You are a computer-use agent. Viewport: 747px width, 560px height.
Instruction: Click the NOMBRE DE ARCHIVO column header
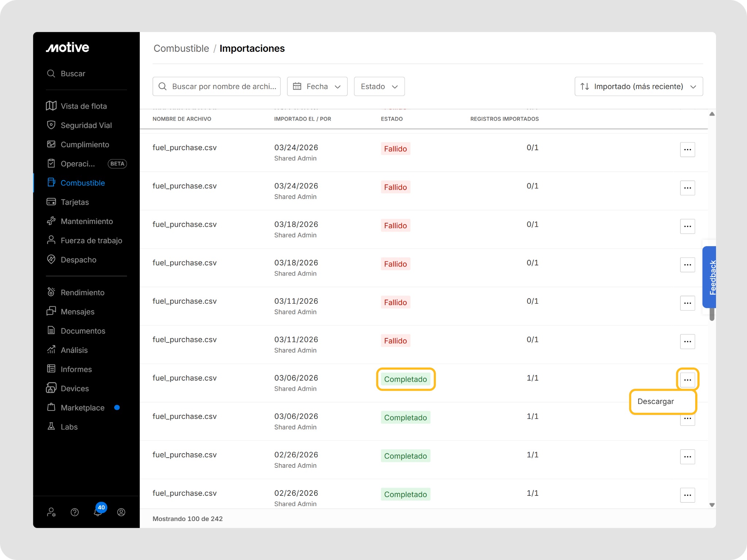tap(182, 119)
